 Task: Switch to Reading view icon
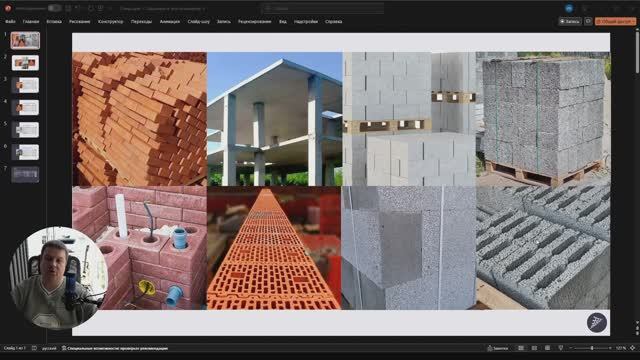[x=547, y=348]
